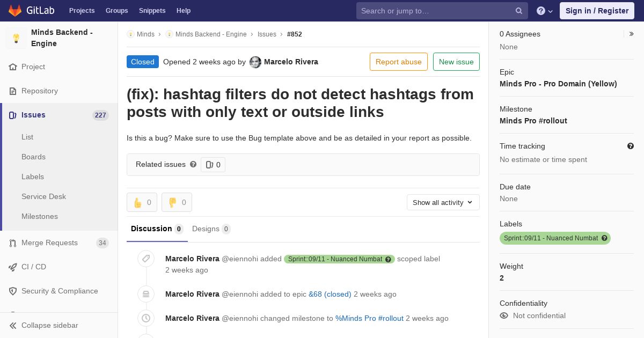Click the Minds Backend Engine lightbulb avatar
The height and width of the screenshot is (338, 644).
16,38
